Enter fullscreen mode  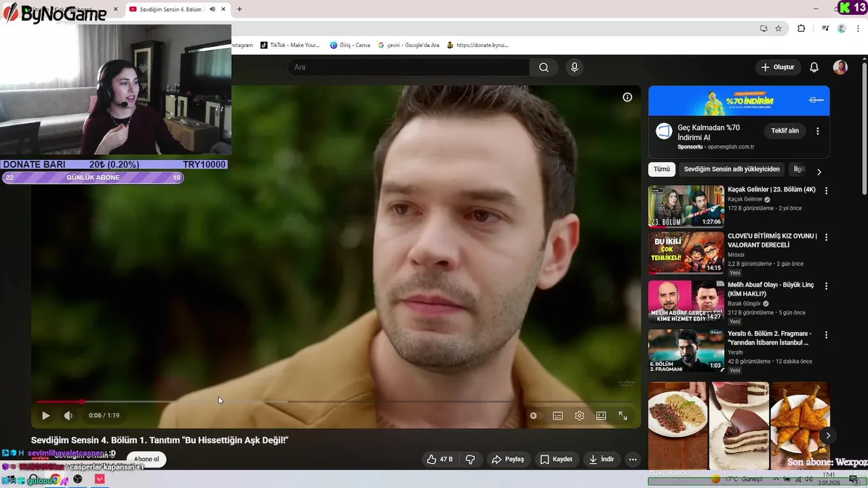[623, 415]
